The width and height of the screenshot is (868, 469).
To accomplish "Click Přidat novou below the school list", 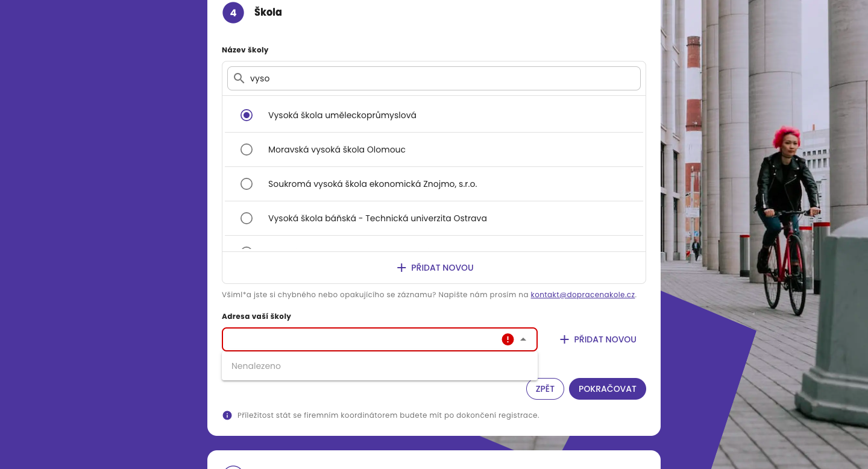I will (442, 268).
